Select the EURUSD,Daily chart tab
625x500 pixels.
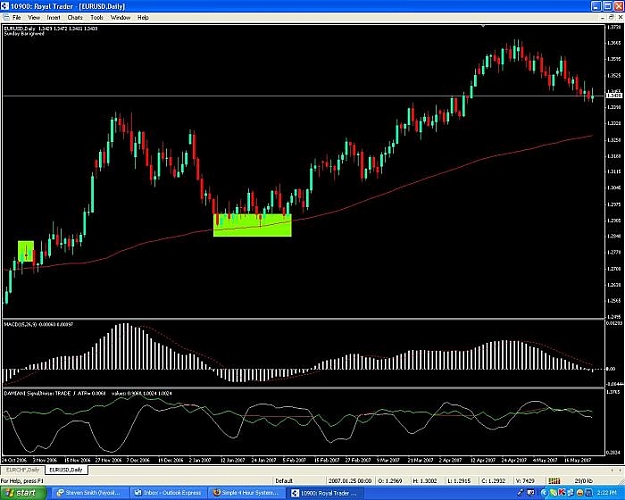(x=66, y=470)
